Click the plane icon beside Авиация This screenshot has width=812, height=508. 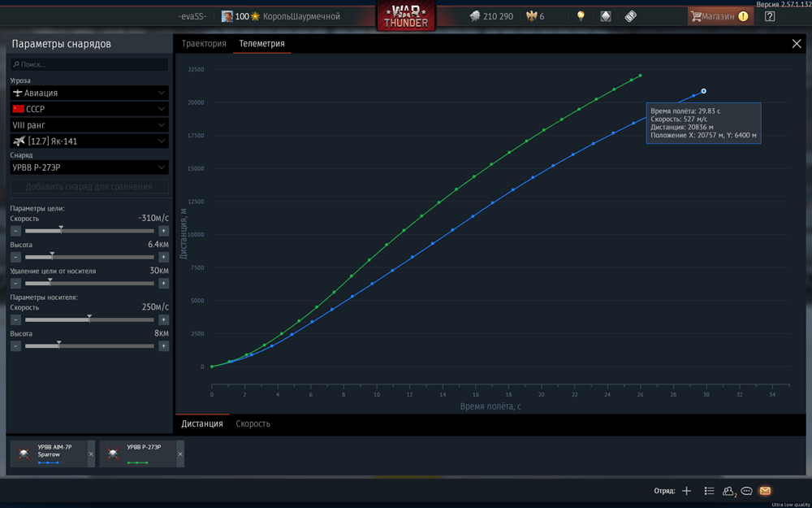(18, 93)
